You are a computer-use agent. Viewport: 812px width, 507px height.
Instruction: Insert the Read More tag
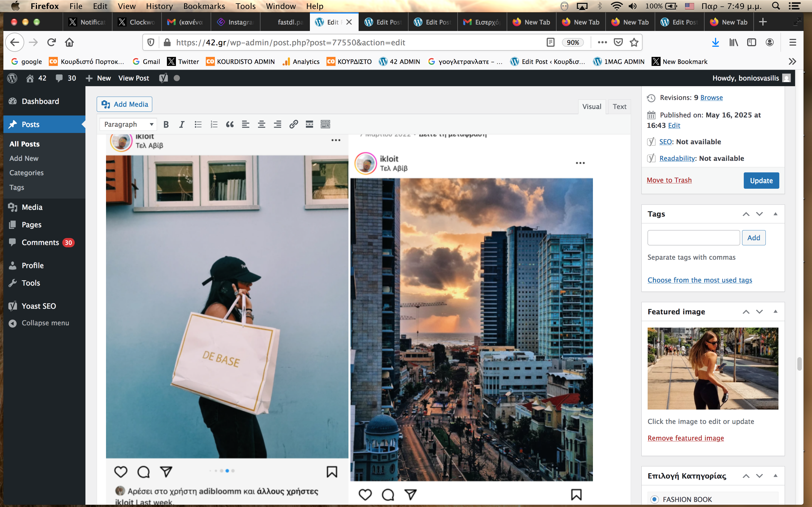click(309, 124)
